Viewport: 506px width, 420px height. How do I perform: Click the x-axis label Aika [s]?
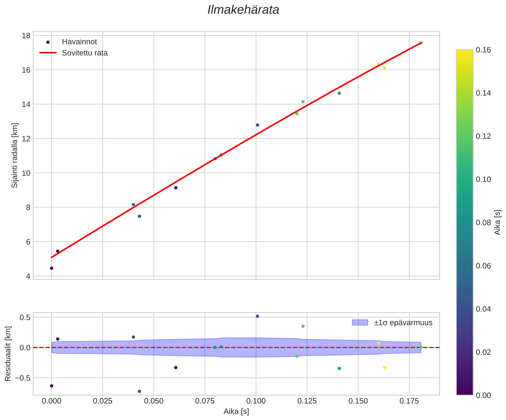tap(236, 411)
